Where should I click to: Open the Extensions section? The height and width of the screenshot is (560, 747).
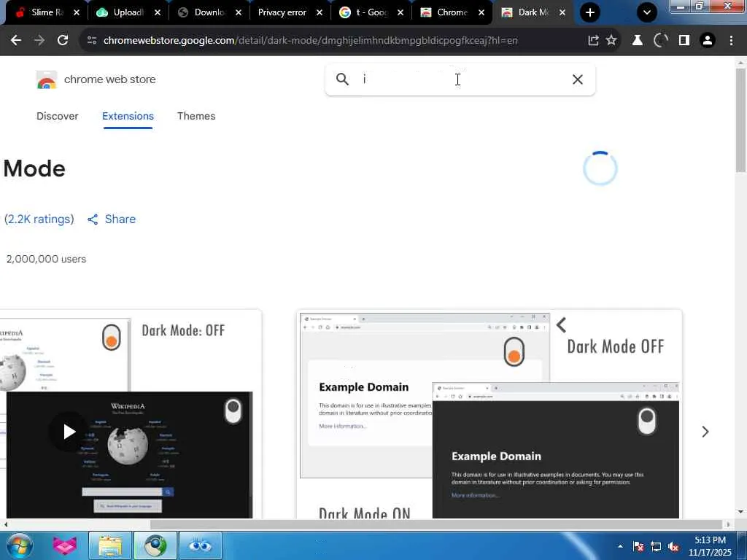tap(128, 116)
